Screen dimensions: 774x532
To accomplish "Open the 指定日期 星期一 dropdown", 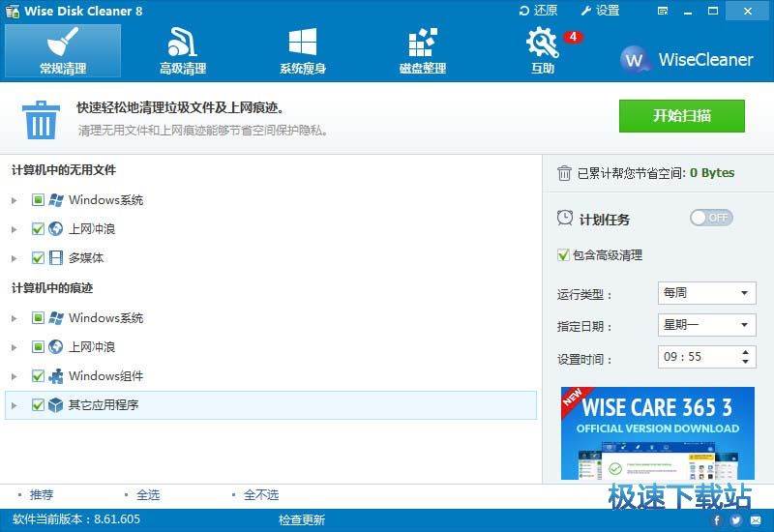I will click(706, 325).
